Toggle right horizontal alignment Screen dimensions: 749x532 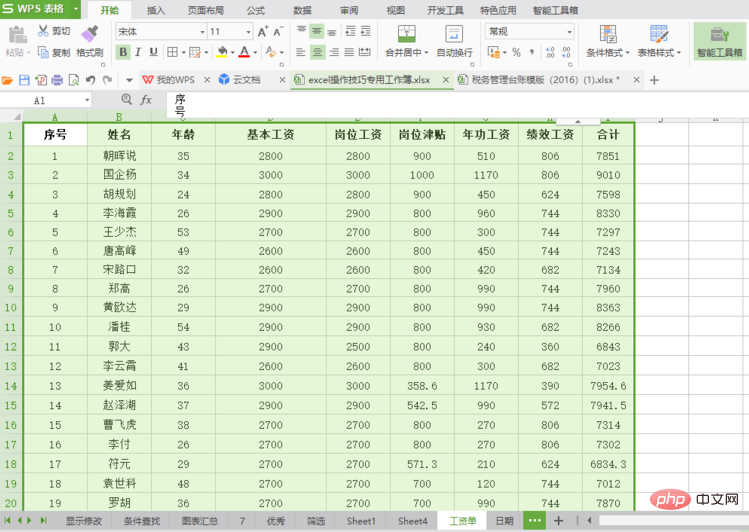click(x=333, y=52)
